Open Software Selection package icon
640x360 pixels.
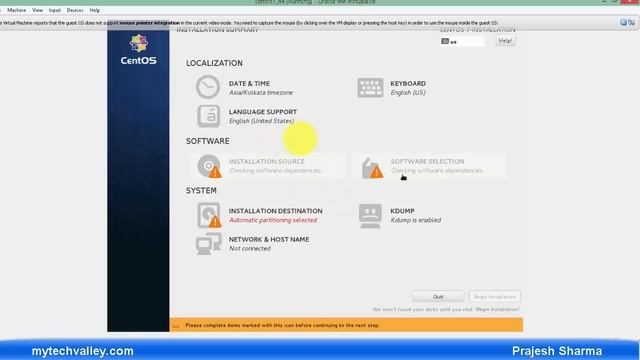pos(372,168)
